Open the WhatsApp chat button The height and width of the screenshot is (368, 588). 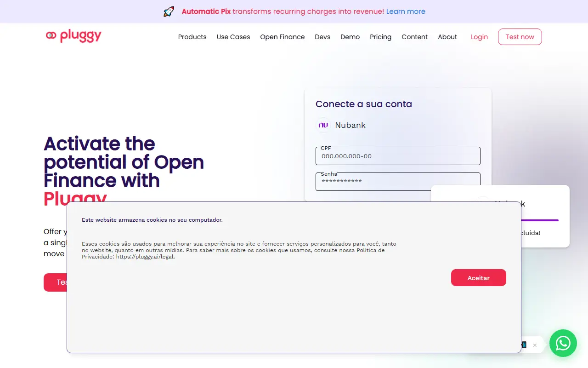563,343
